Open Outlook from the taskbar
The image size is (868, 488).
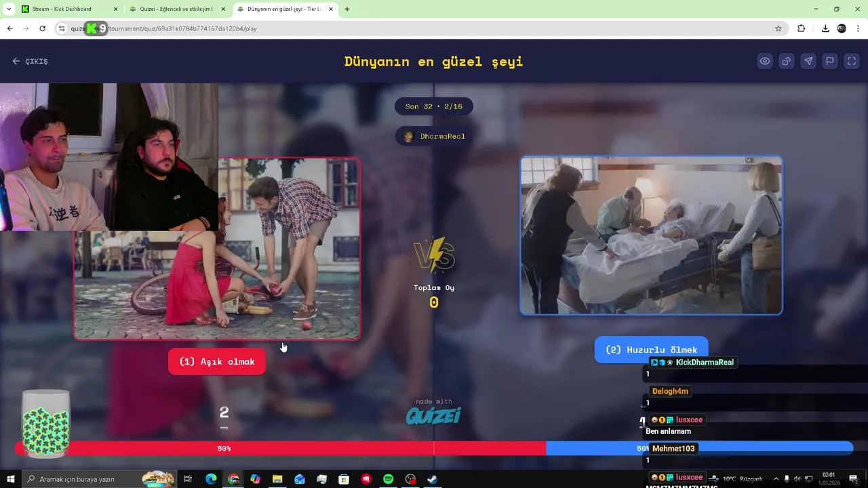[x=300, y=479]
